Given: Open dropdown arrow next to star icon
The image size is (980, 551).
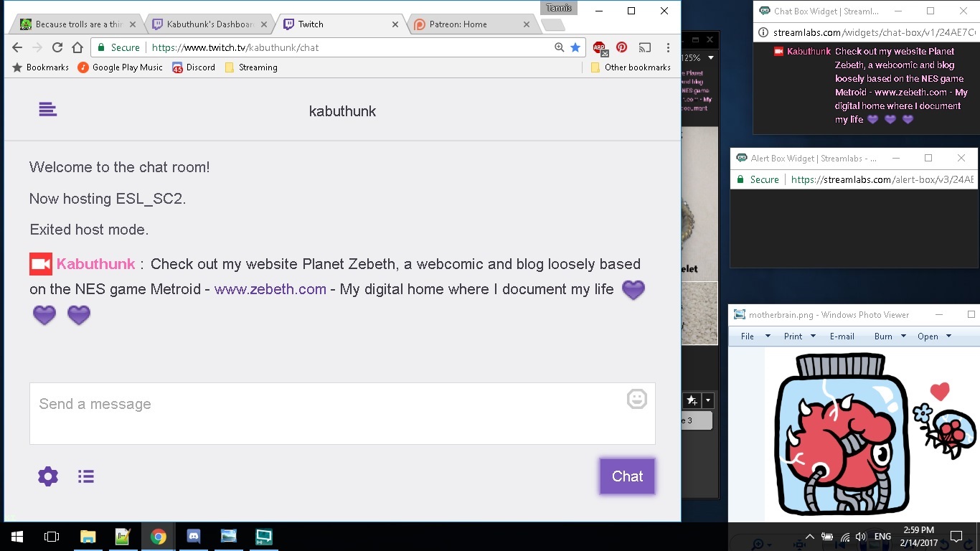Looking at the screenshot, I should click(708, 400).
